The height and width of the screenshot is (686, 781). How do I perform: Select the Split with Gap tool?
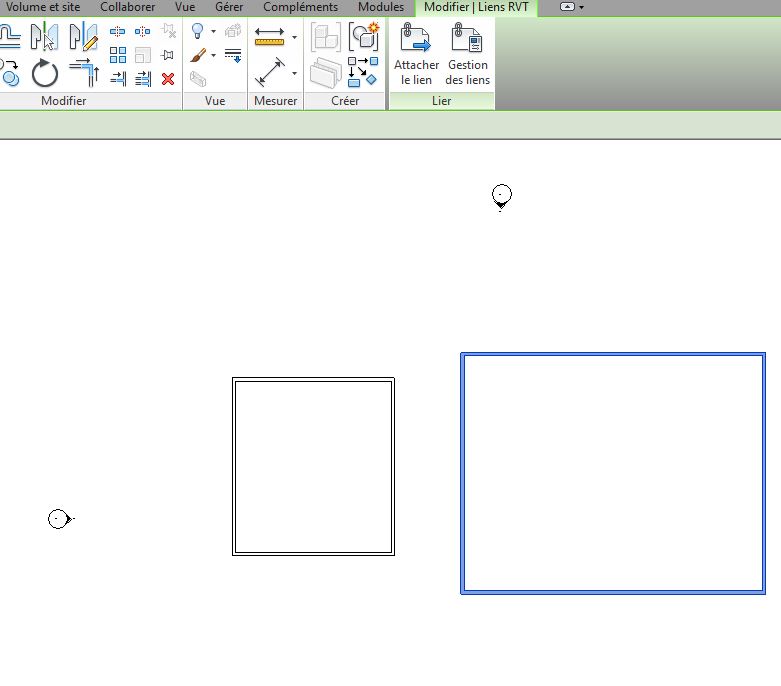142,32
